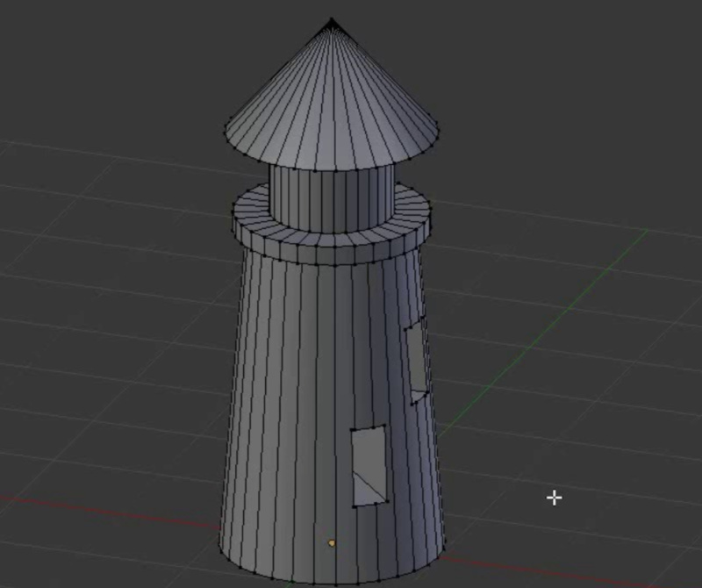Click the lantern room cylinder below the roof

tap(333, 199)
